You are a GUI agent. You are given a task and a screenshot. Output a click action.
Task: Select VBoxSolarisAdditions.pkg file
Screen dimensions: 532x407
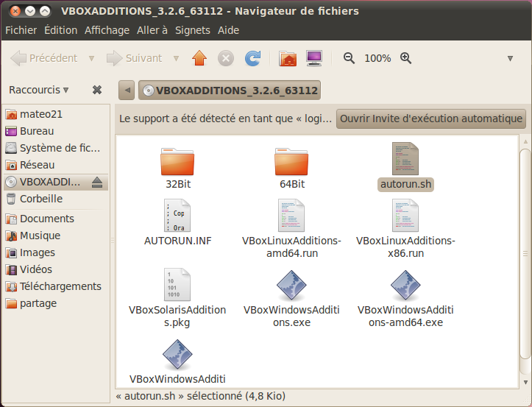[177, 297]
